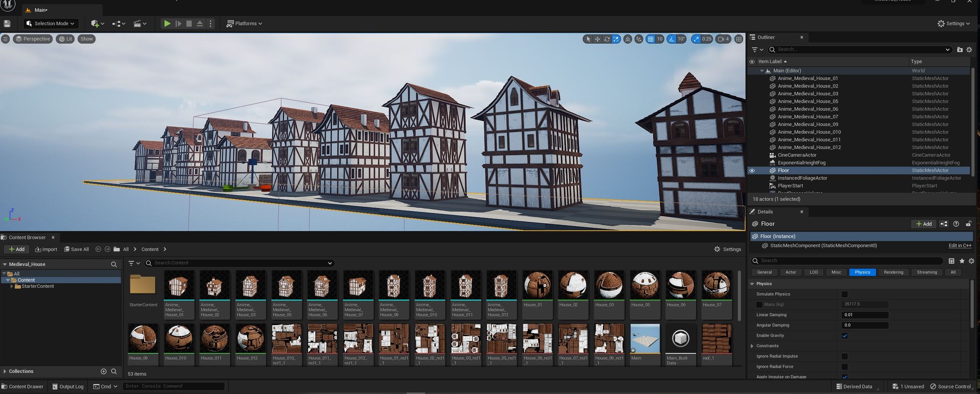The height and width of the screenshot is (394, 980).
Task: Activate the Translate move gizmo tool
Action: (597, 39)
